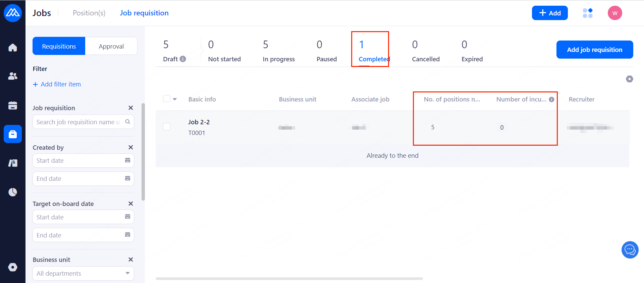Tick the Job 2-2 row checkbox
644x283 pixels.
pyautogui.click(x=167, y=127)
